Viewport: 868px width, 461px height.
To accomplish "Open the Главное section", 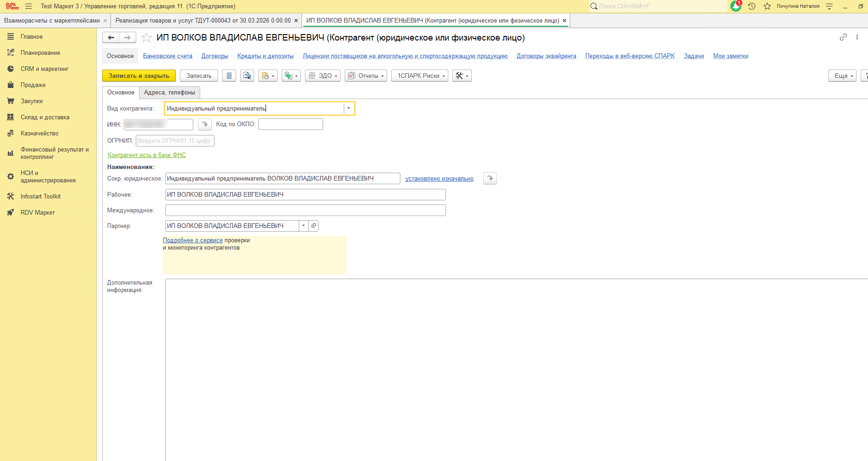I will tap(48, 37).
